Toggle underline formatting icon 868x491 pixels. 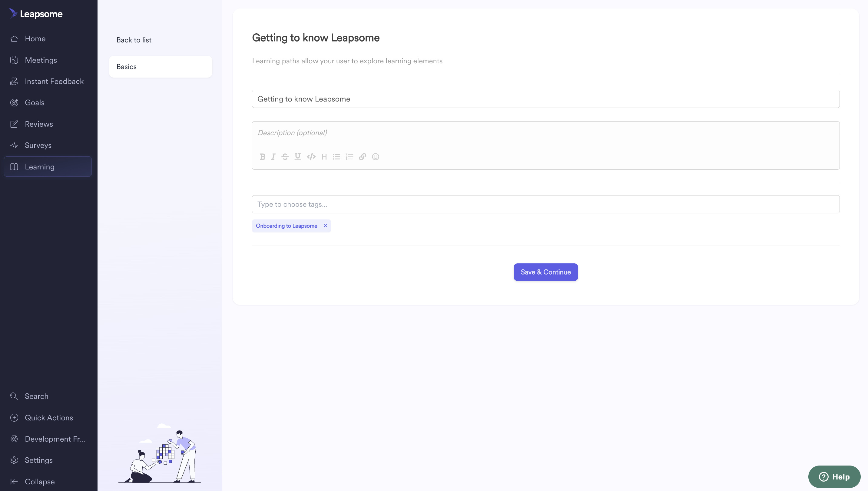(x=297, y=157)
